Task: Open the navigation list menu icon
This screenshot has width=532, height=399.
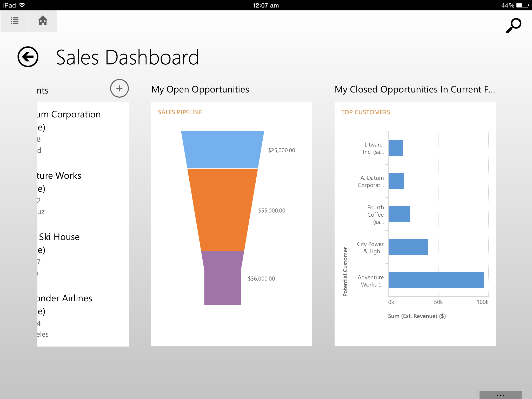Action: pyautogui.click(x=14, y=21)
